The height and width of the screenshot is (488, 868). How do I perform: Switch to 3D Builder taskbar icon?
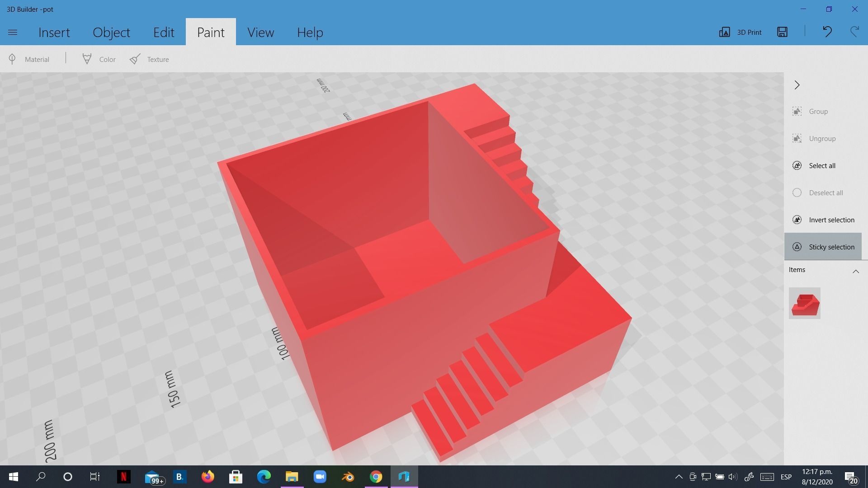[x=404, y=477]
